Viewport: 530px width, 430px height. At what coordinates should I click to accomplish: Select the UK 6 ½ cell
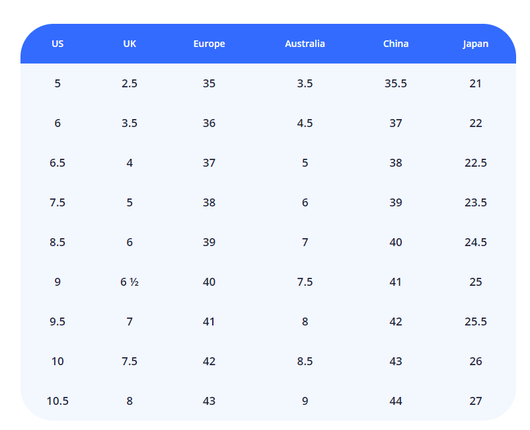129,282
